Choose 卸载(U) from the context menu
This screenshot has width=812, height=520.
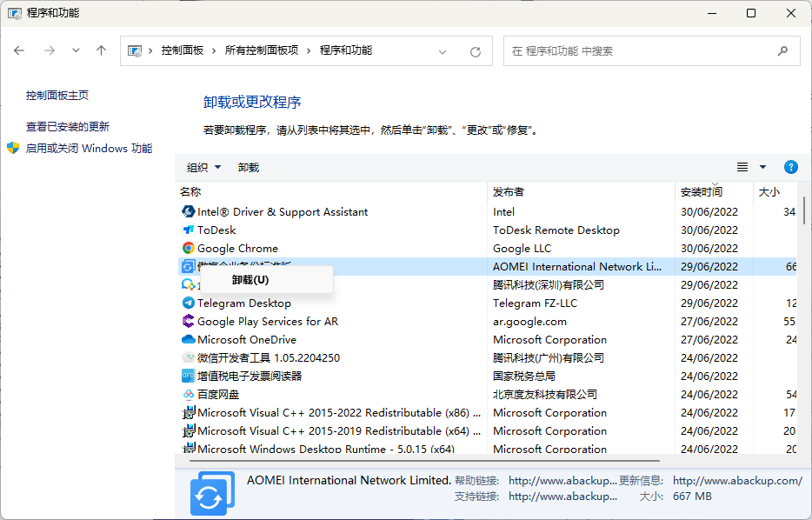pyautogui.click(x=250, y=280)
